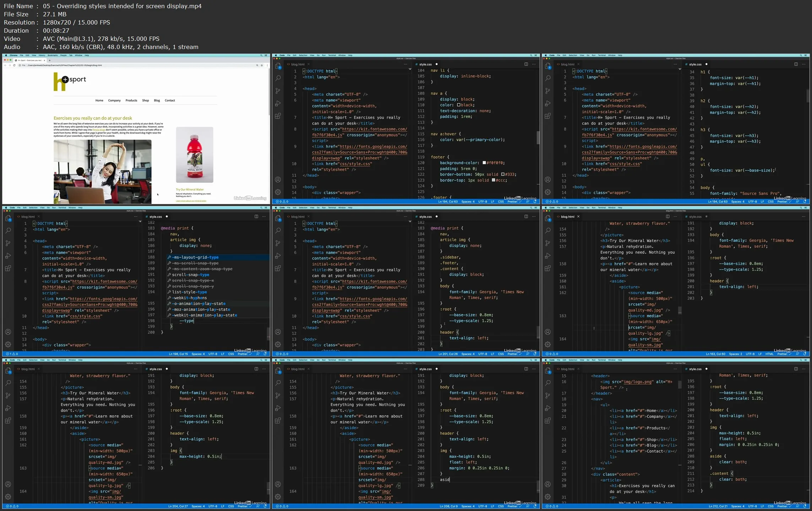Open More Actions beside split icon, Ln 198, Col 15 frame
The height and width of the screenshot is (511, 812).
[x=264, y=217]
